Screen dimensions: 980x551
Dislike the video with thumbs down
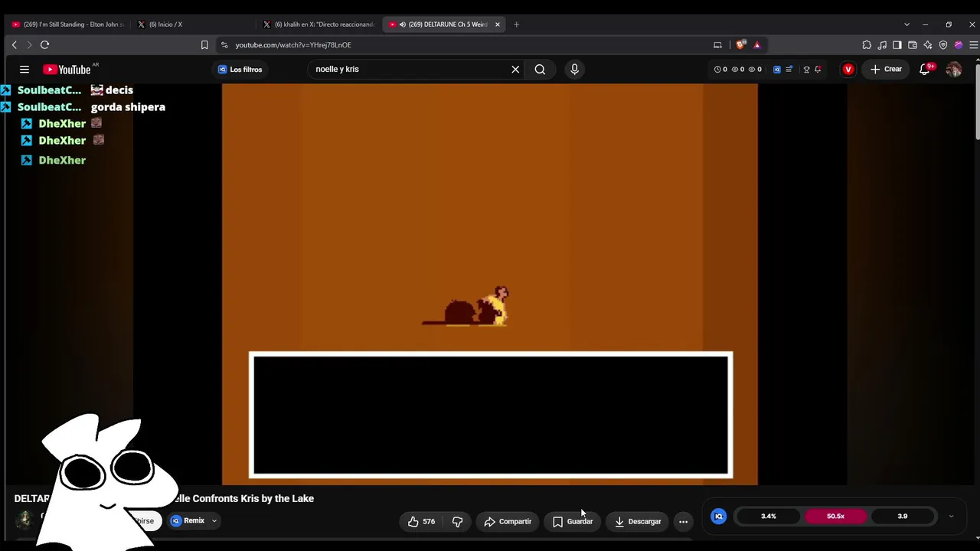458,522
